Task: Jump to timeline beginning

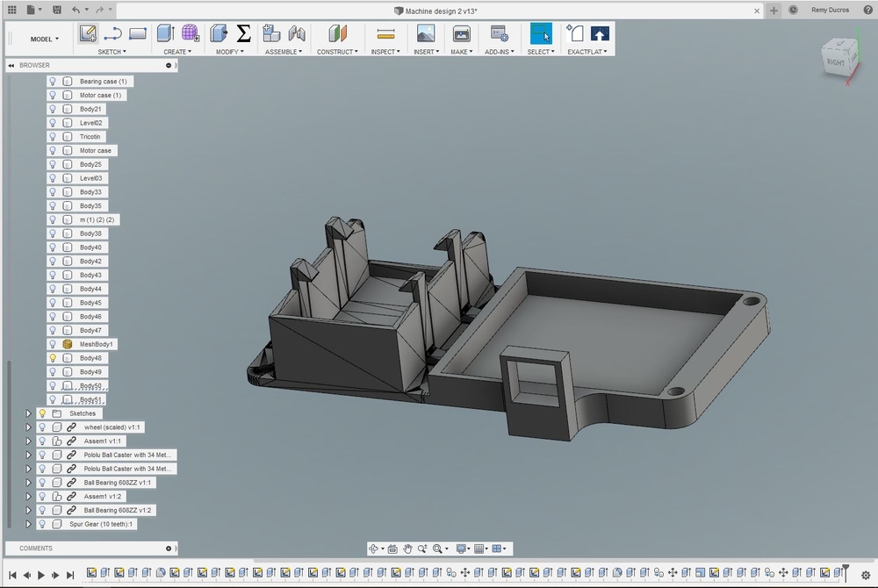Action: pyautogui.click(x=12, y=575)
